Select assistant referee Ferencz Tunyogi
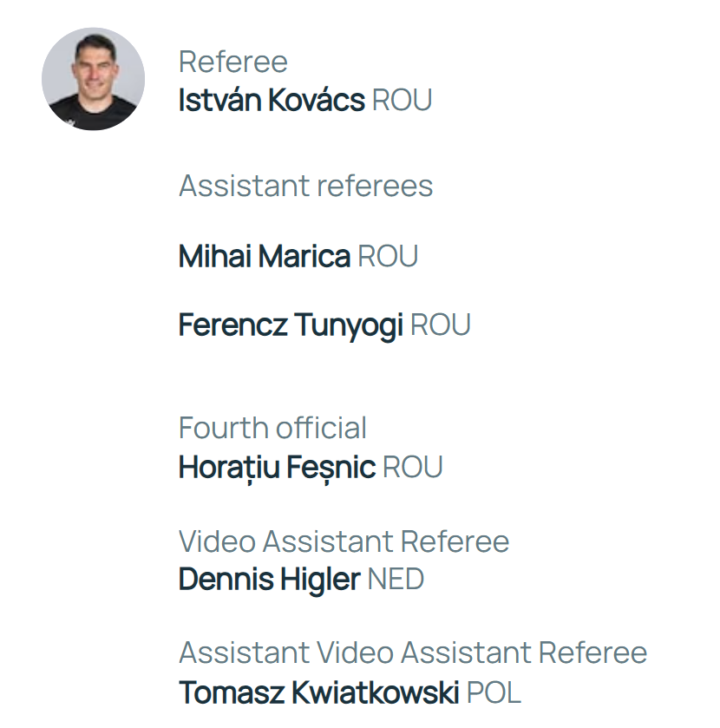This screenshot has width=720, height=728. 291,325
